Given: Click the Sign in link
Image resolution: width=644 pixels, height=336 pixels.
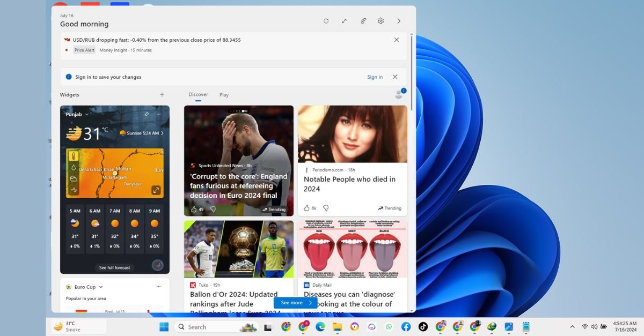Looking at the screenshot, I should [x=375, y=77].
